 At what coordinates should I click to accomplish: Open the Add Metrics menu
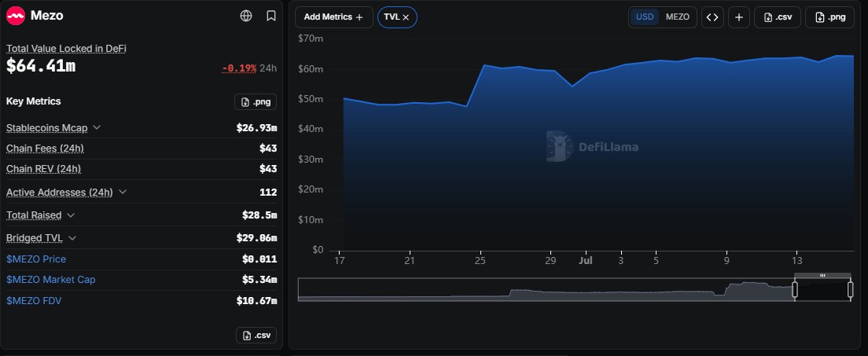point(334,17)
